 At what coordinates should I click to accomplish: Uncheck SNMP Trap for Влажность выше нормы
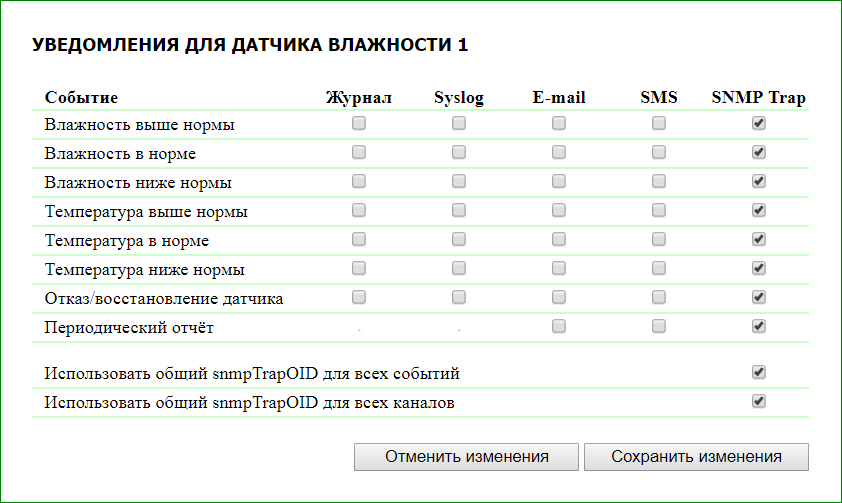click(x=759, y=123)
